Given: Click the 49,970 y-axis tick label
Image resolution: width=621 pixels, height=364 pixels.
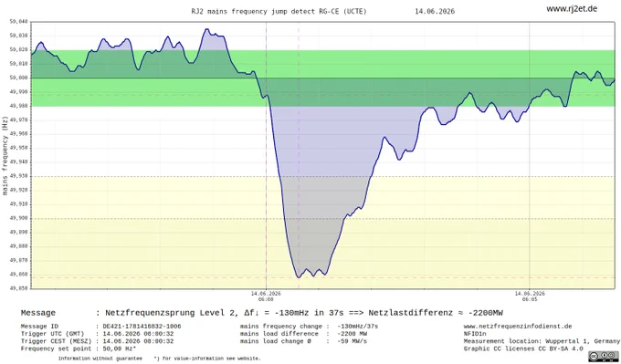Looking at the screenshot, I should pos(19,120).
